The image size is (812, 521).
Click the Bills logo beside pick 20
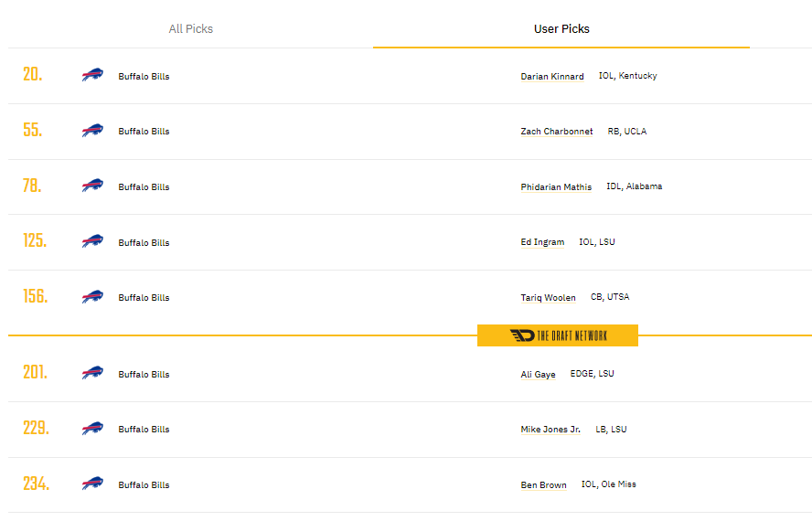(92, 75)
